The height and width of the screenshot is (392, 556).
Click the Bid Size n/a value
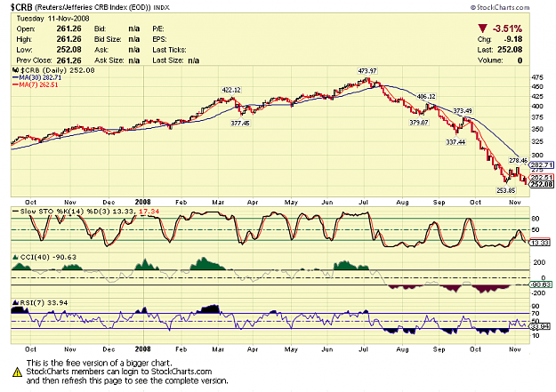point(134,39)
